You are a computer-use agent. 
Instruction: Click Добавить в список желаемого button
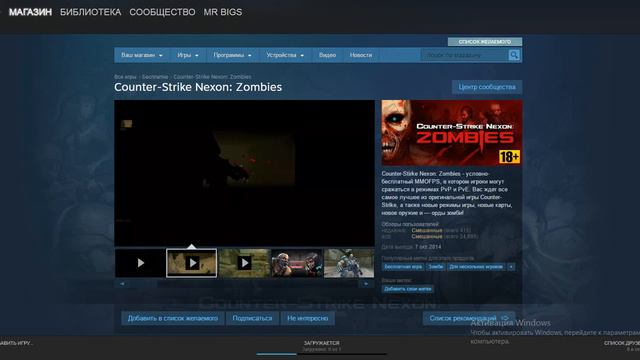[x=173, y=318]
